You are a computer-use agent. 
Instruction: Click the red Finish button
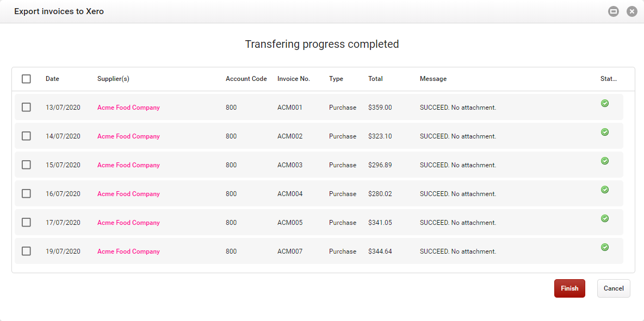[x=569, y=288]
